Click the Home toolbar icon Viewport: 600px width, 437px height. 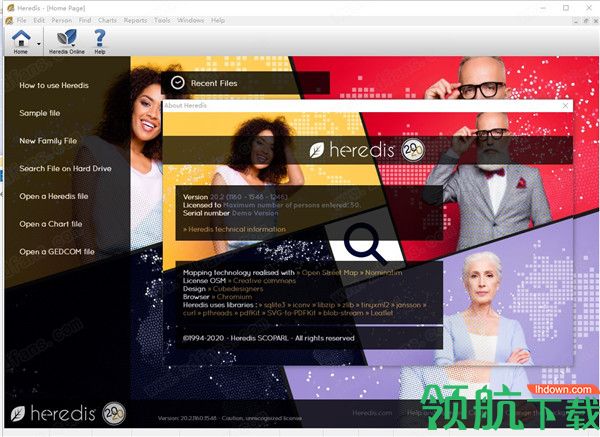click(x=21, y=41)
